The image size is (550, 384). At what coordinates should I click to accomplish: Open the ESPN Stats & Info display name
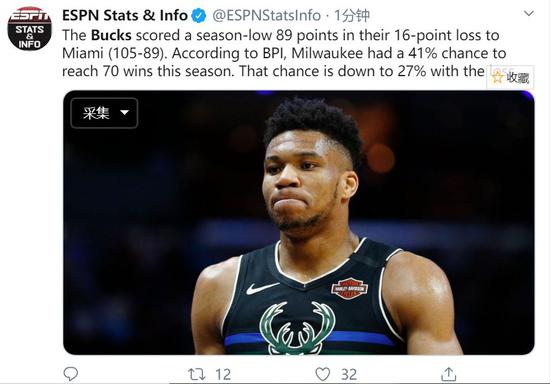(x=125, y=15)
